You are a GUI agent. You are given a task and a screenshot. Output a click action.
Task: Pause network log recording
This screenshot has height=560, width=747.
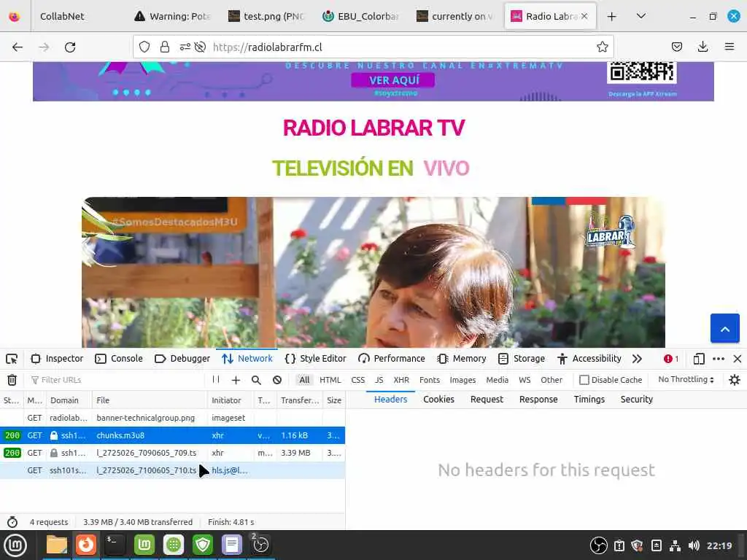pos(216,379)
